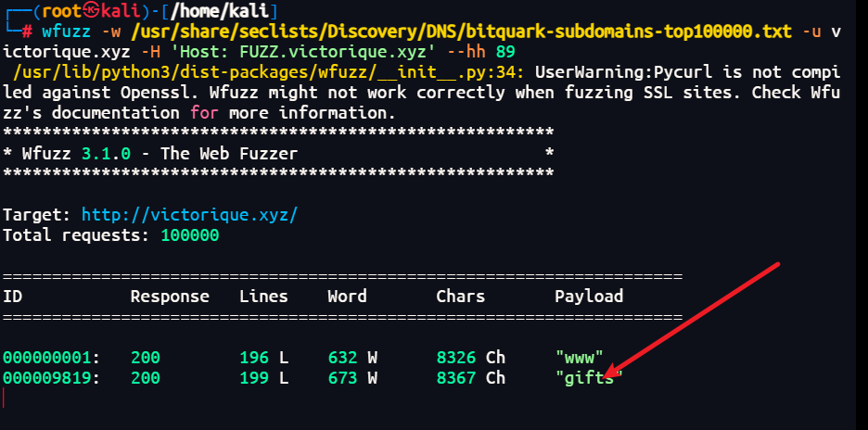The image size is (868, 430).
Task: Click the Kali skull symbol in the prompt
Action: pyautogui.click(x=88, y=10)
